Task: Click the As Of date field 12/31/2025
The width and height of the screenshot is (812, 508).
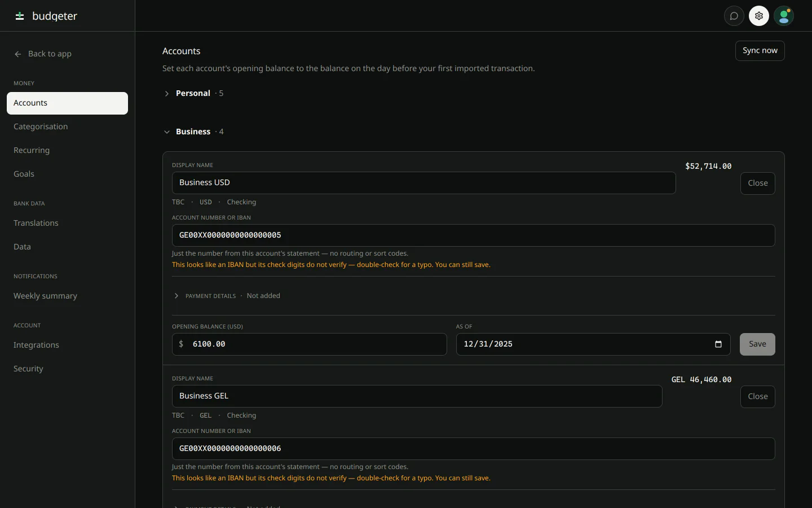Action: 593,344
